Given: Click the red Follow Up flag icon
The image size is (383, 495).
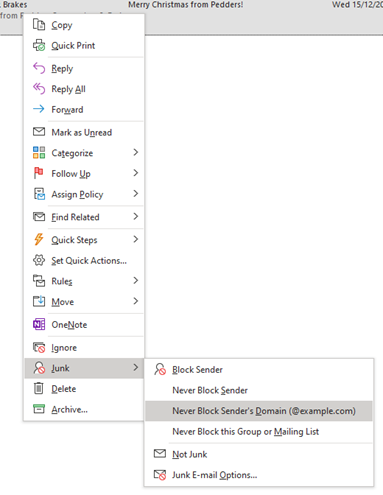Looking at the screenshot, I should pyautogui.click(x=39, y=173).
